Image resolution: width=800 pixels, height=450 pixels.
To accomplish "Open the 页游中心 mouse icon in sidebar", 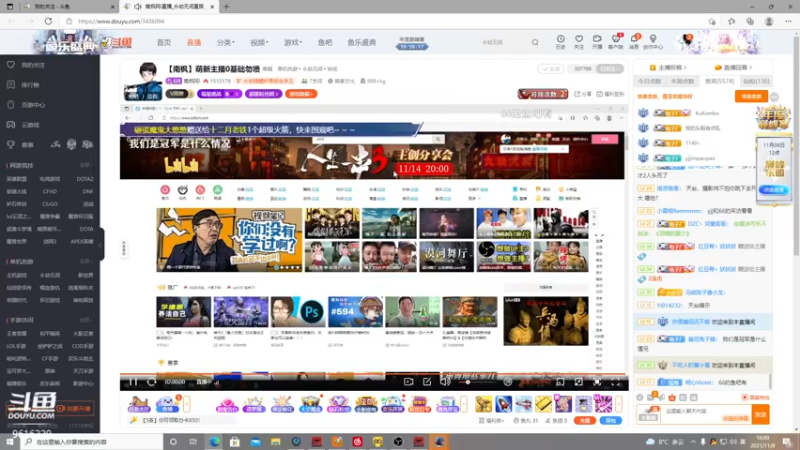I will pos(11,105).
